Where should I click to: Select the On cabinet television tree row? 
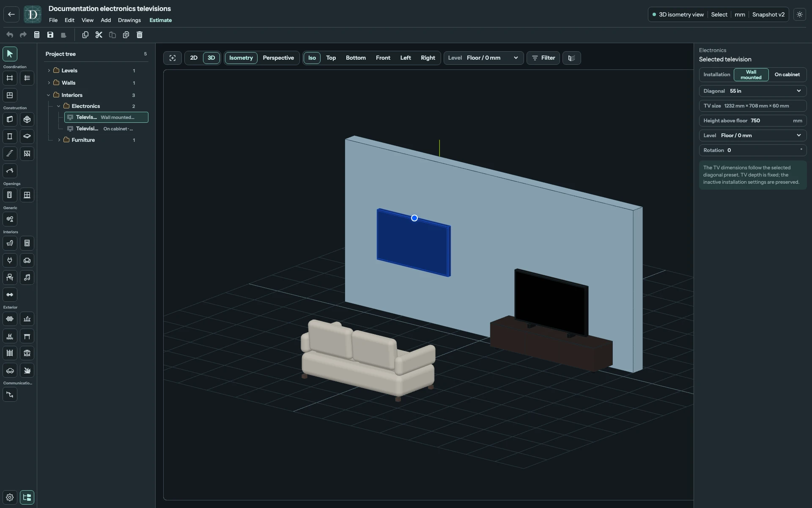pyautogui.click(x=106, y=129)
